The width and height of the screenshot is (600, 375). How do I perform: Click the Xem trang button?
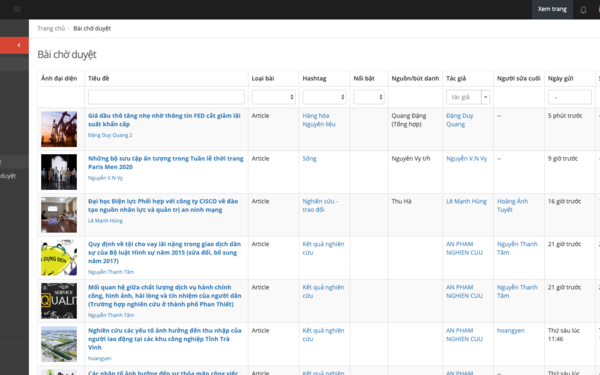552,9
